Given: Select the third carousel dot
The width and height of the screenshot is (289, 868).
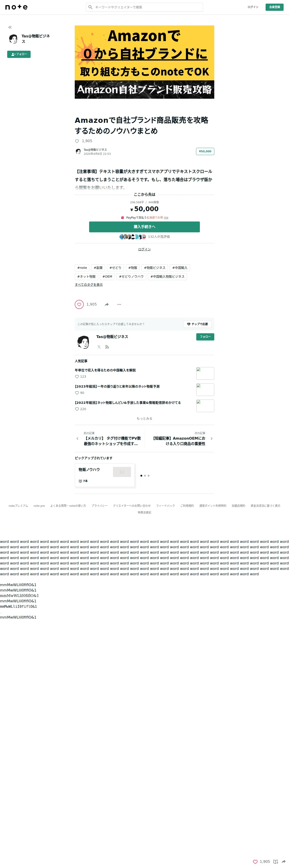Looking at the screenshot, I should 149,476.
